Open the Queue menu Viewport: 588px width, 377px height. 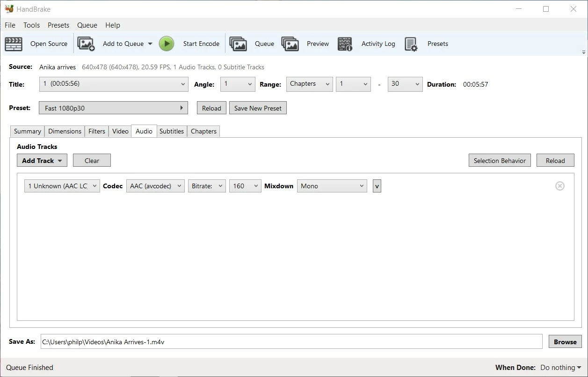click(87, 25)
